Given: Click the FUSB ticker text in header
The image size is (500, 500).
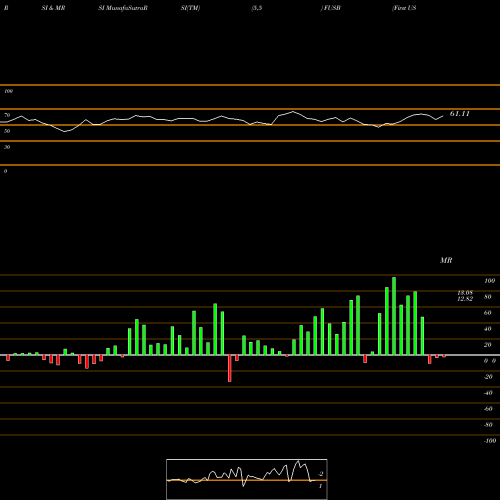Looking at the screenshot, I should 332,8.
